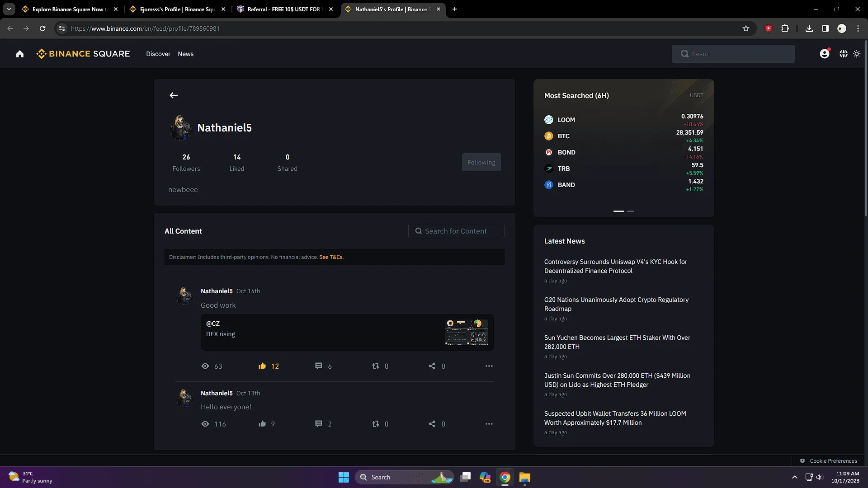Open G20 Nations Crypto Regulatory Roadmap news
Viewport: 868px width, 488px height.
(617, 304)
